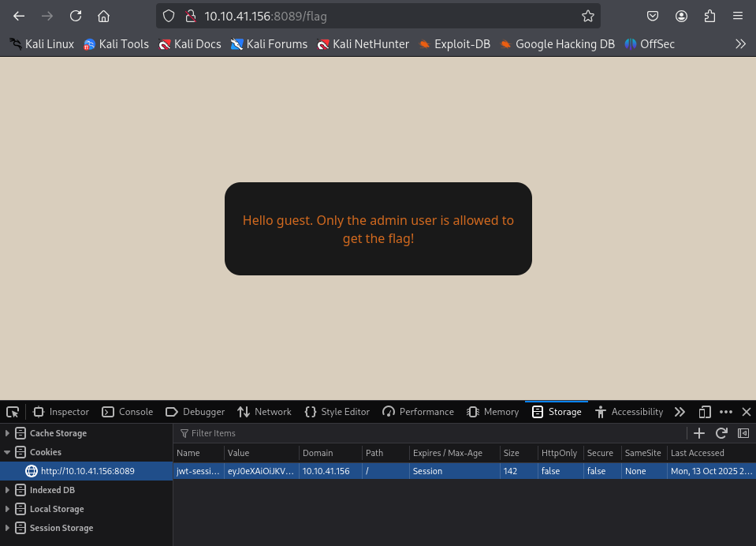Show more devtools tabs chevron
The image size is (756, 546).
pyautogui.click(x=680, y=412)
